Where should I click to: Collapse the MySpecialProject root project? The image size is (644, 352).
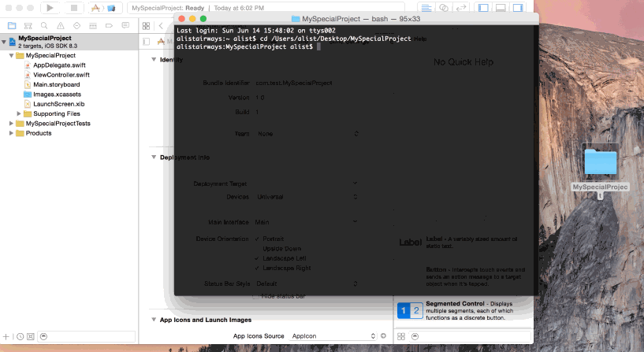pos(4,42)
